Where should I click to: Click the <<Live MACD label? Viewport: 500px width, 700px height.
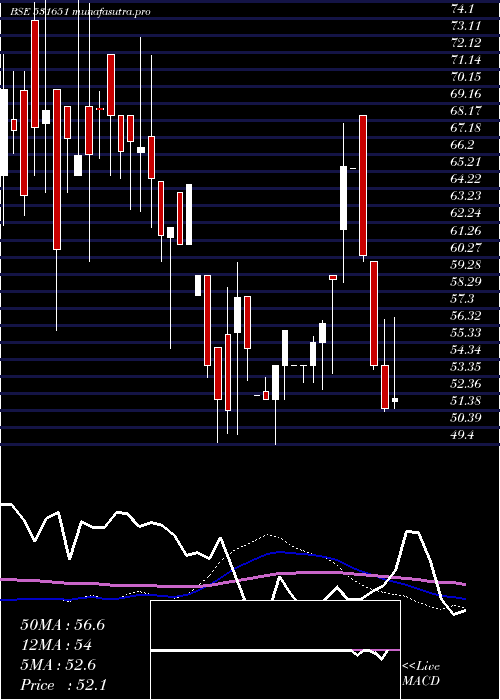tap(421, 674)
